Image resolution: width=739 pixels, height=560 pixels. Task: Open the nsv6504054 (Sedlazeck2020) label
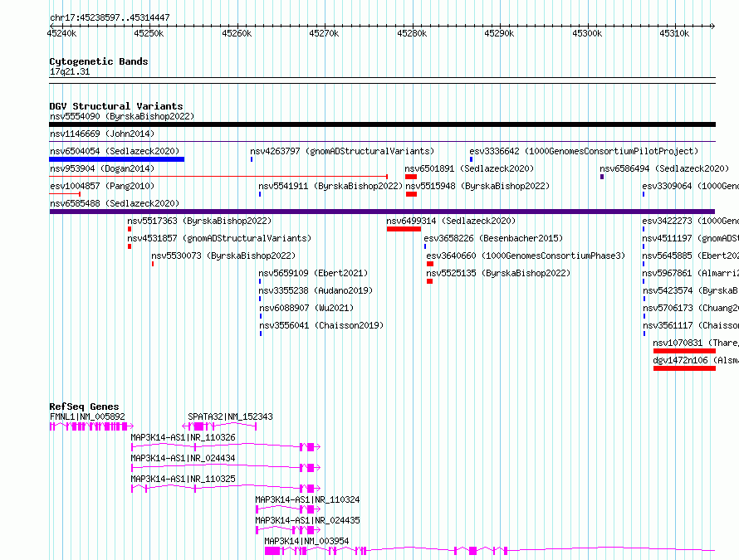[115, 151]
